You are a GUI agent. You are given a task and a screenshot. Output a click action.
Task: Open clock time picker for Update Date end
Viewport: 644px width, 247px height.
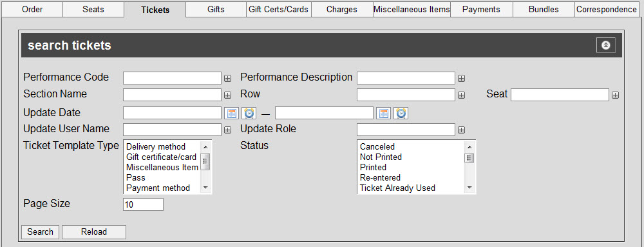coord(401,113)
